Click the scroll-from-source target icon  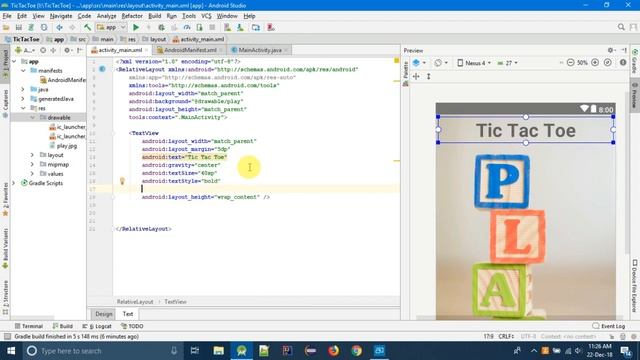click(x=43, y=50)
